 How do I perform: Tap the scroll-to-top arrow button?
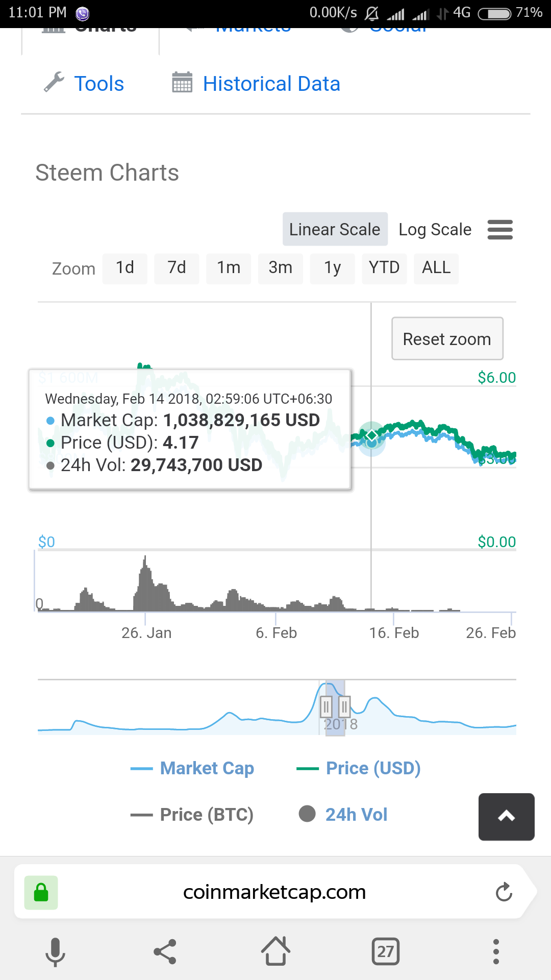point(506,817)
